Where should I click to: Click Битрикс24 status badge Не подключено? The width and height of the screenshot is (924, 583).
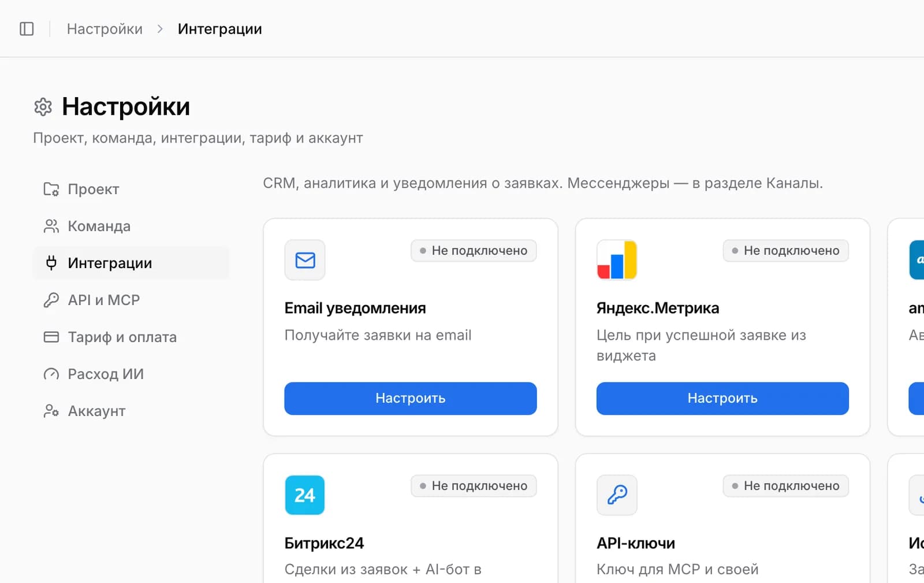(474, 486)
